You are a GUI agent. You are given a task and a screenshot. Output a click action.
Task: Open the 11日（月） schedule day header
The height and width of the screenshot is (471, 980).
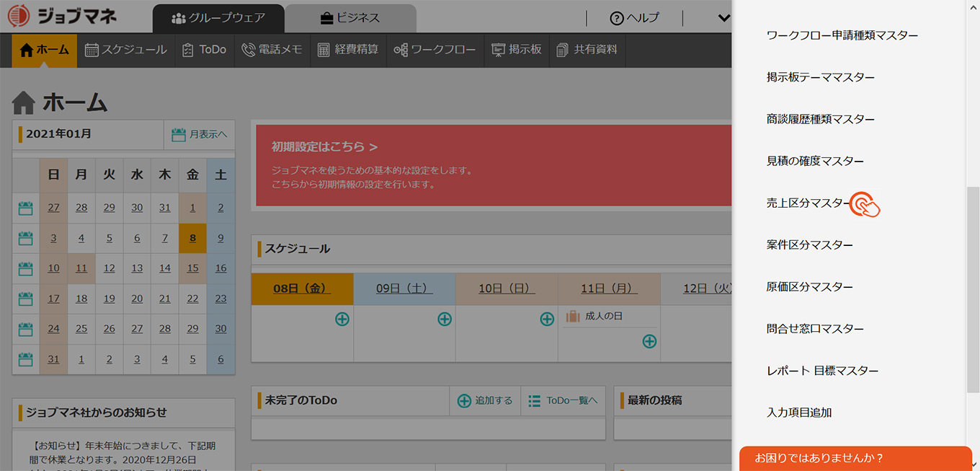(609, 289)
